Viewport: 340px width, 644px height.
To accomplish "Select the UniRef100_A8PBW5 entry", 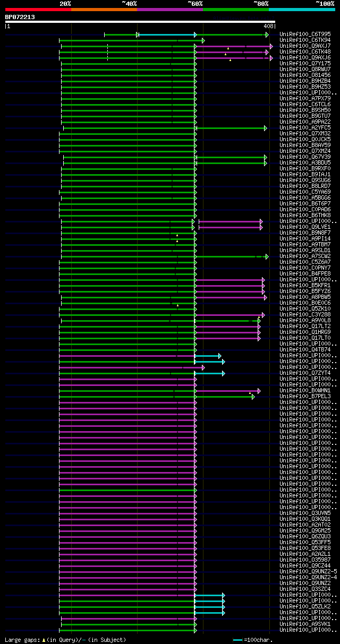I will (305, 297).
